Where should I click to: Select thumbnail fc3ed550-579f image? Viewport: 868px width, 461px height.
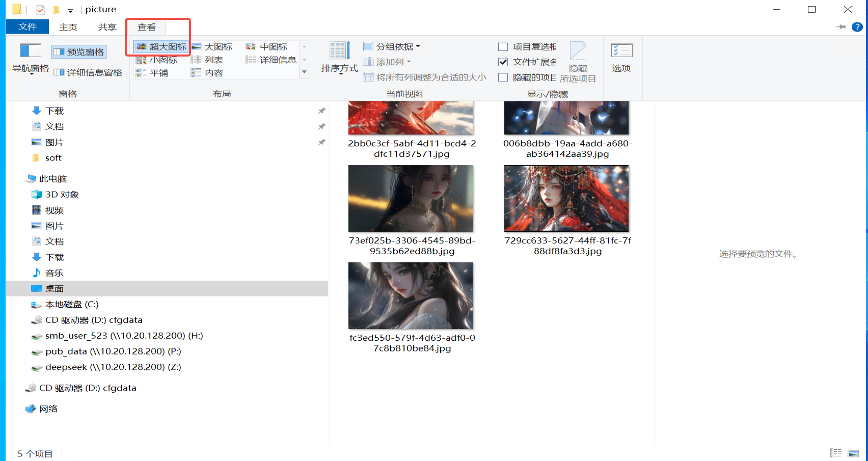411,295
